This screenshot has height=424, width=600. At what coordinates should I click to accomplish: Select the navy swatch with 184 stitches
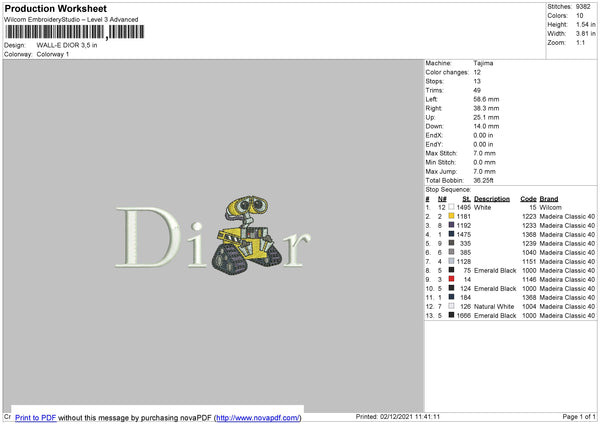pyautogui.click(x=452, y=297)
